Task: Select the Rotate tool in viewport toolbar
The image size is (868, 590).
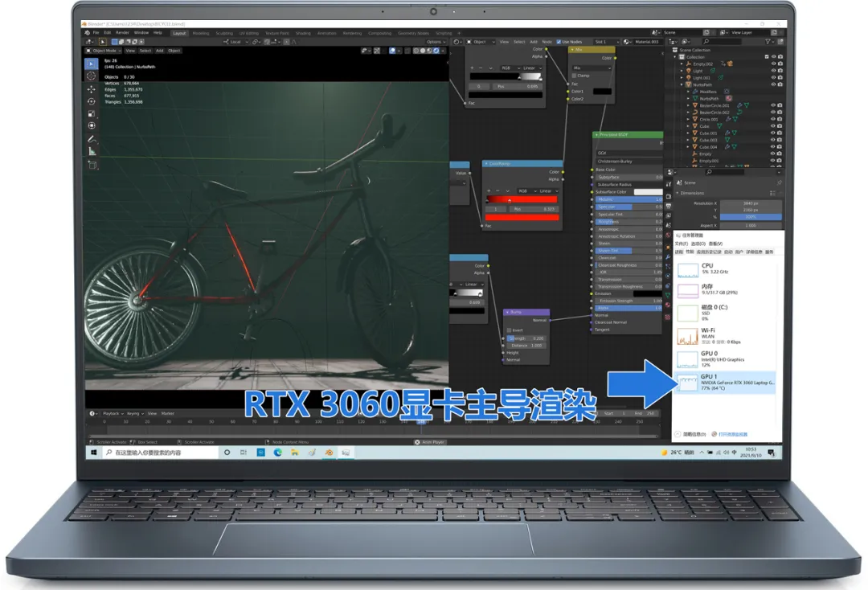Action: (x=92, y=101)
